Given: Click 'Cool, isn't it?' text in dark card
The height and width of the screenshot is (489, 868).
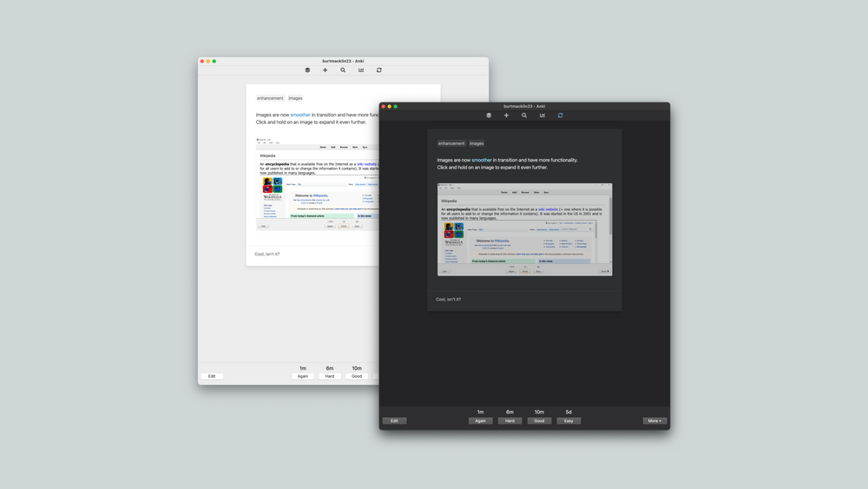Looking at the screenshot, I should pyautogui.click(x=449, y=299).
